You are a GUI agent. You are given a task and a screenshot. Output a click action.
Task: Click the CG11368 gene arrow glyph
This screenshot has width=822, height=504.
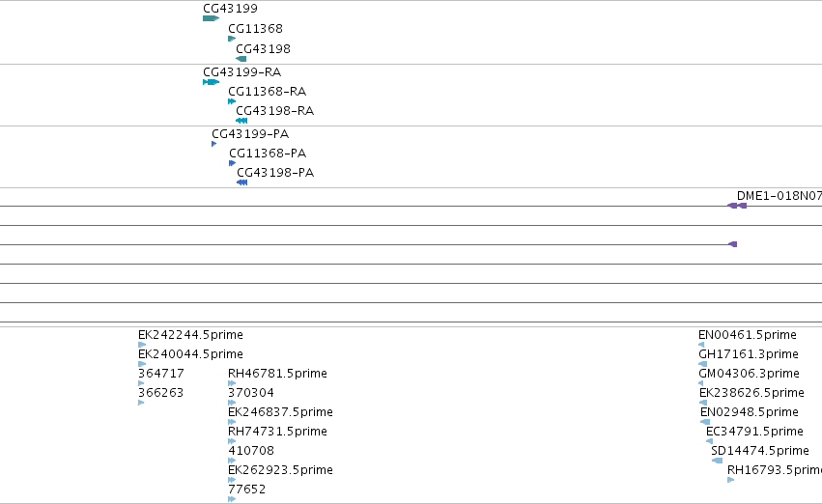tap(232, 39)
